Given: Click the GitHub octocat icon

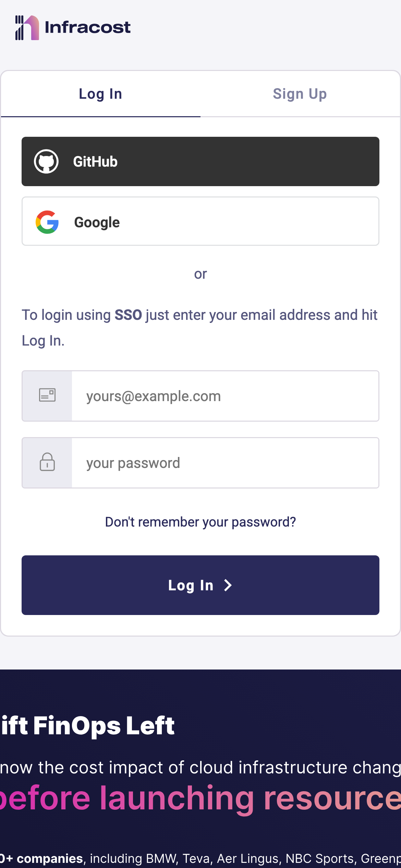Looking at the screenshot, I should [46, 161].
